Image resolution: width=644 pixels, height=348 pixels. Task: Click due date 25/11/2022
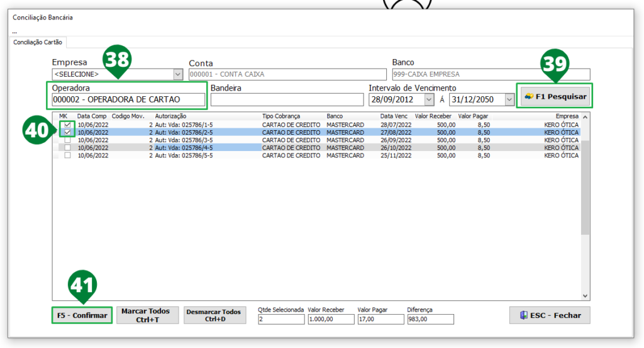[396, 155]
